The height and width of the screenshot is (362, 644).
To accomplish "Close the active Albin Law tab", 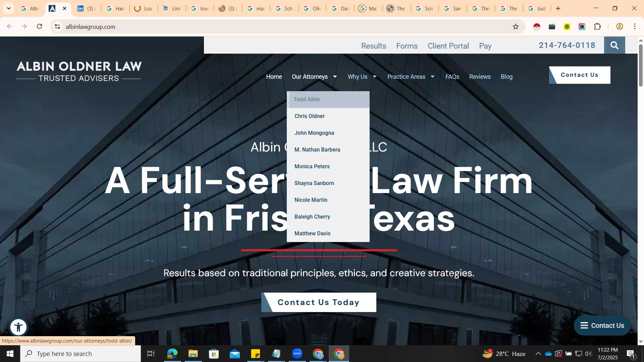I will 65,8.
